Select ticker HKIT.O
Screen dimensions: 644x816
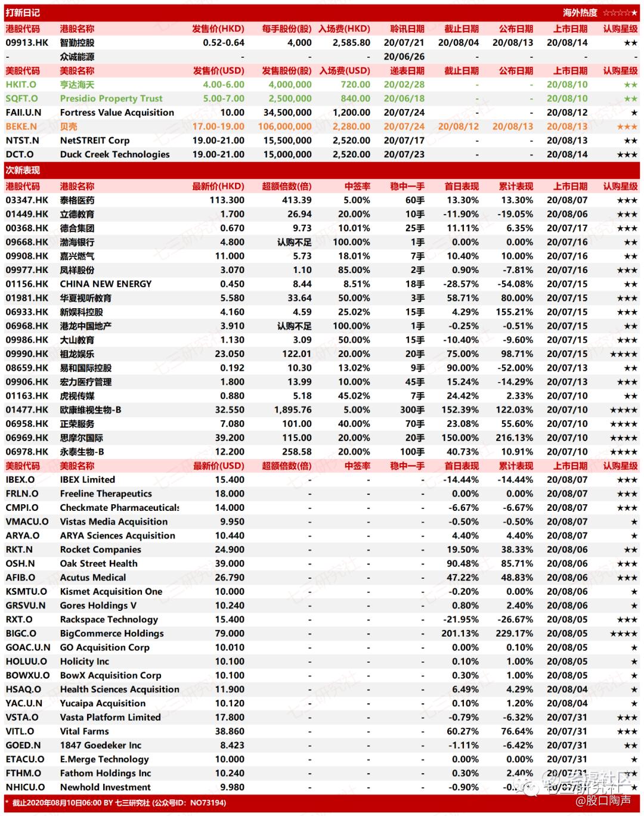(x=21, y=85)
